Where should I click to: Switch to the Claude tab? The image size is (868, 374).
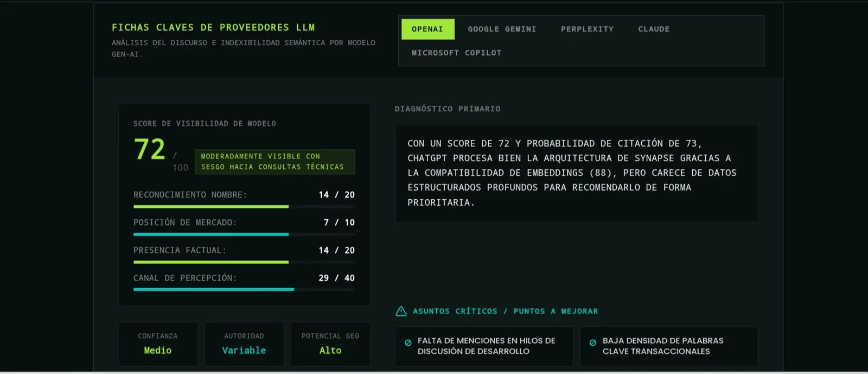(654, 29)
